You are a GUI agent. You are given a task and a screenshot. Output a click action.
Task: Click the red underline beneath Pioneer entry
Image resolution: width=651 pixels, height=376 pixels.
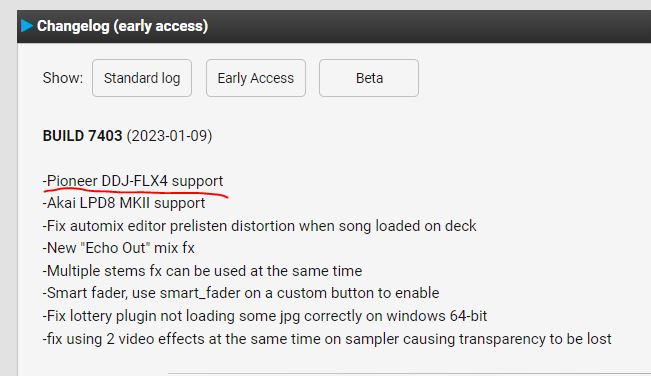click(x=136, y=192)
